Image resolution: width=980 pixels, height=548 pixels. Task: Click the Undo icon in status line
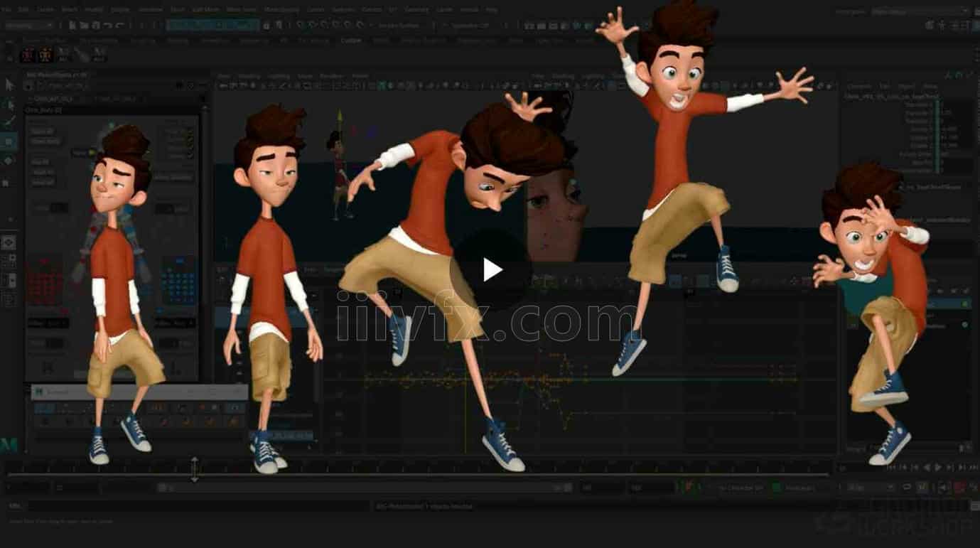pos(108,25)
